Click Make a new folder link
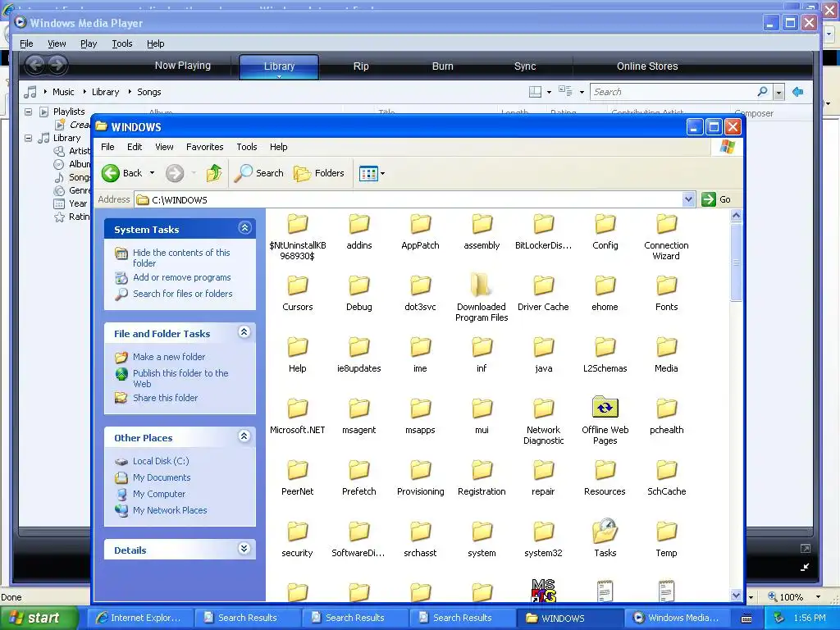 click(x=169, y=357)
